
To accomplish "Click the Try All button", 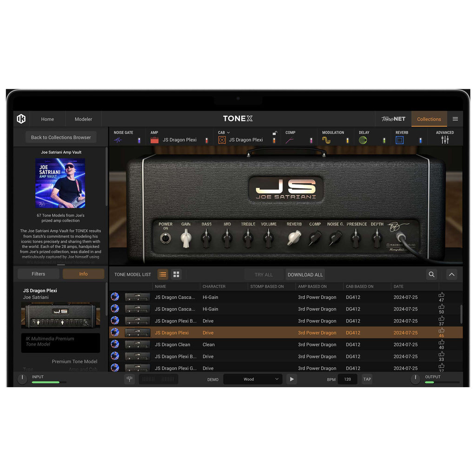I will tap(264, 274).
